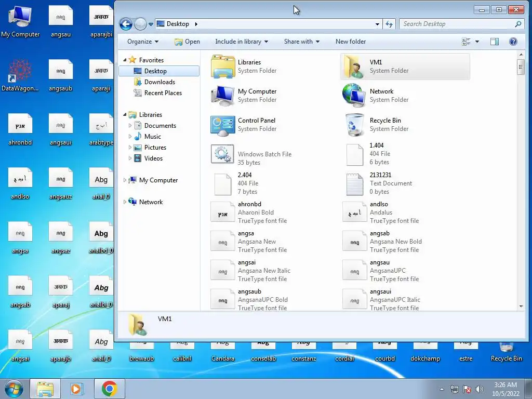The width and height of the screenshot is (532, 399).
Task: Select the Network globe icon in file list
Action: pos(354,96)
